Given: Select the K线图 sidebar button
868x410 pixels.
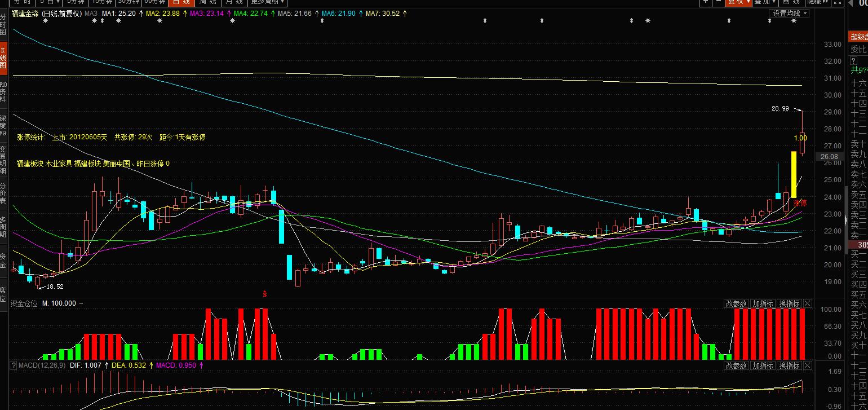Looking at the screenshot, I should coord(3,58).
